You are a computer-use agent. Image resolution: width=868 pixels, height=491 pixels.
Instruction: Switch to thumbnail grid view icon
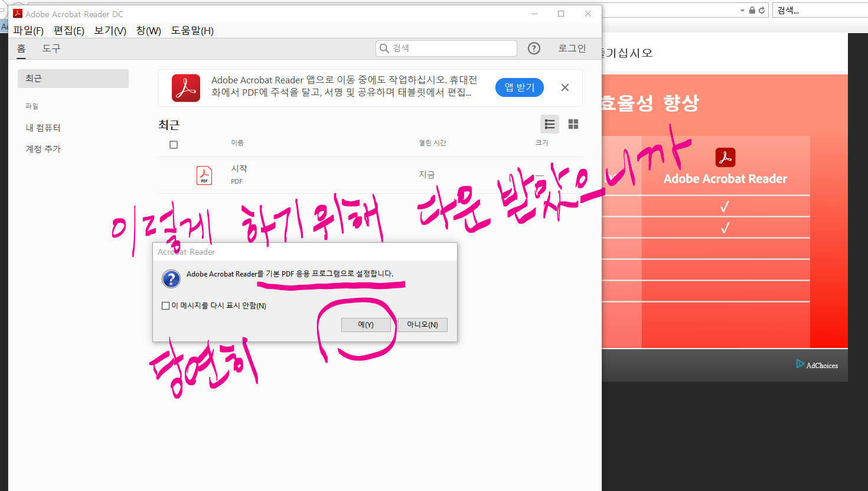pos(573,124)
